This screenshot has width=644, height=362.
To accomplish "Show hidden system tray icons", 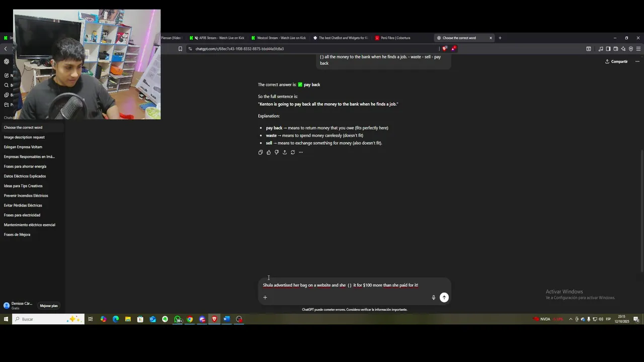I will 571,319.
